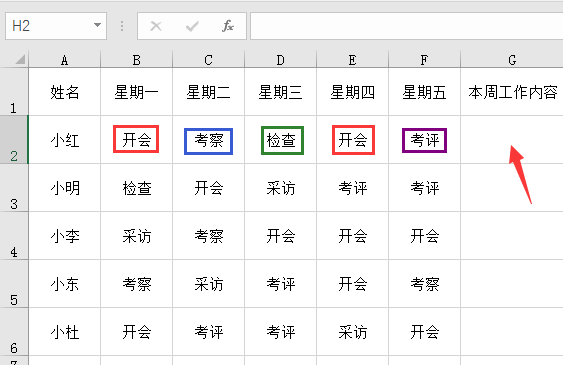
Task: Click the cell with name 小杜
Action: pyautogui.click(x=65, y=332)
